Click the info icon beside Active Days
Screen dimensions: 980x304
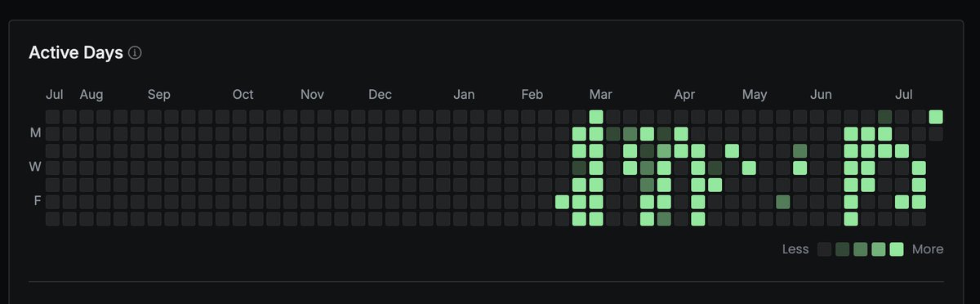(136, 53)
